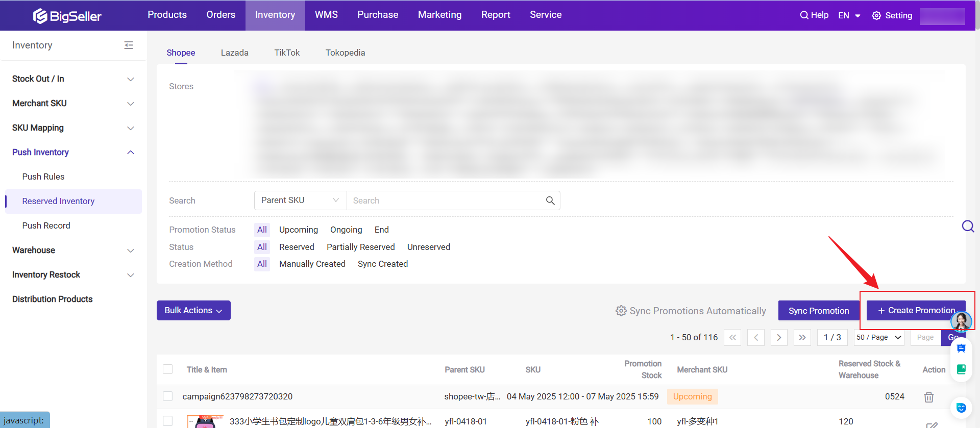Switch to Tokopedia tab

[346, 53]
